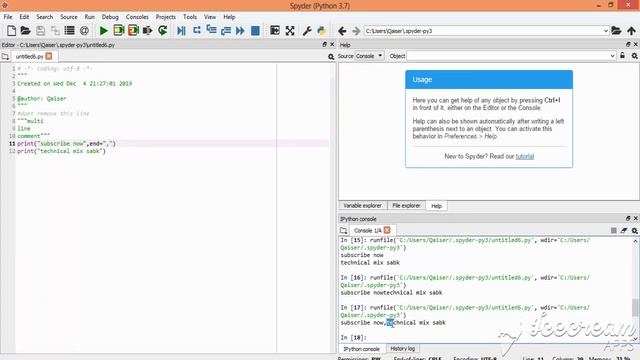
Task: Switch to File explorer tab
Action: [x=406, y=206]
